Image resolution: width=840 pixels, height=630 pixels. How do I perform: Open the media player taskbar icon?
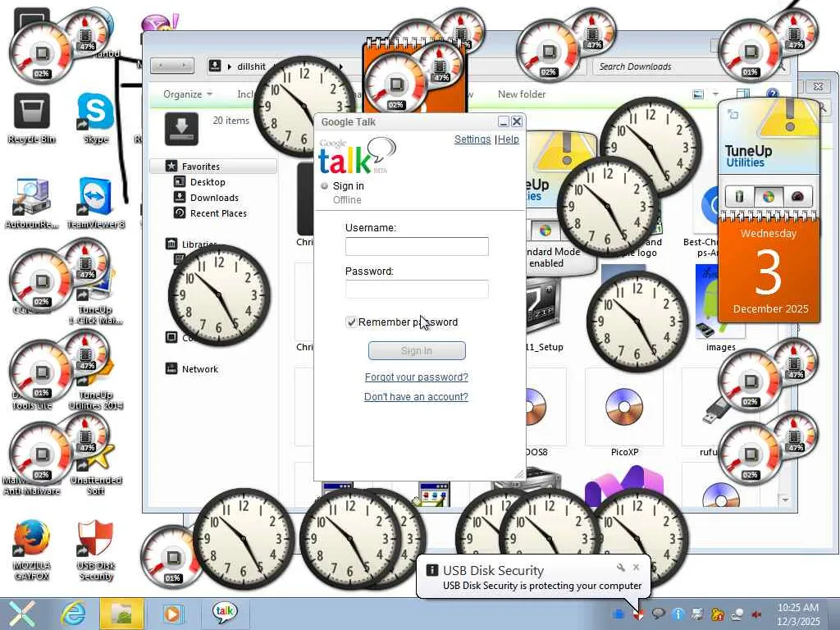point(172,614)
